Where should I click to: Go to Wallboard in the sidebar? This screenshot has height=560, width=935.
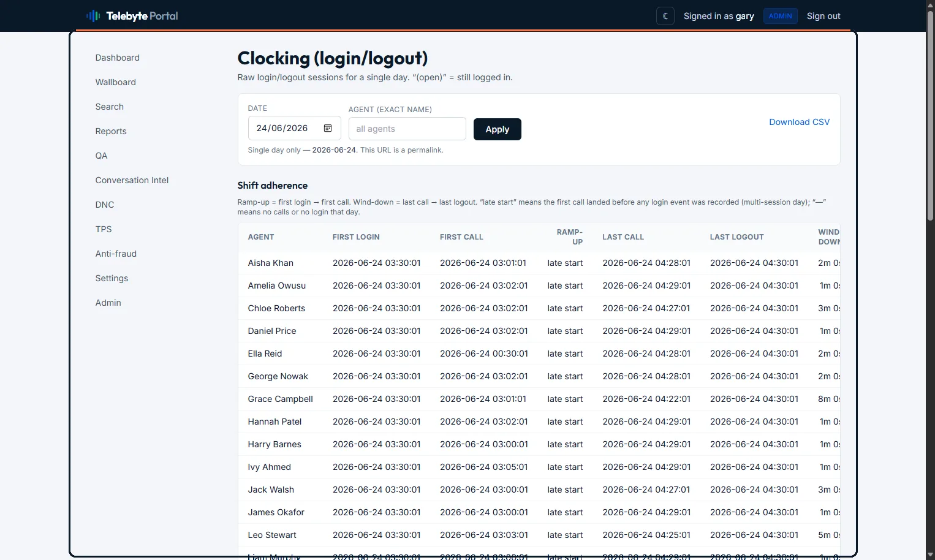[x=116, y=82]
